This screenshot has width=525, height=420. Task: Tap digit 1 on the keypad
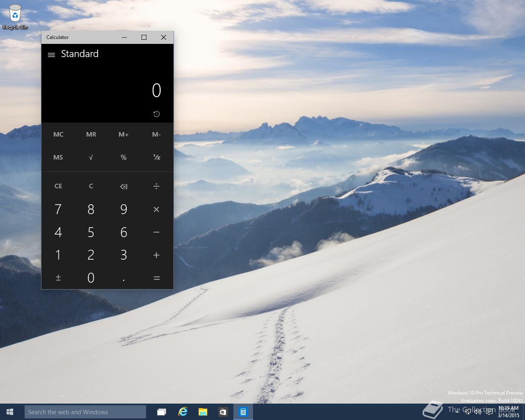tap(58, 255)
